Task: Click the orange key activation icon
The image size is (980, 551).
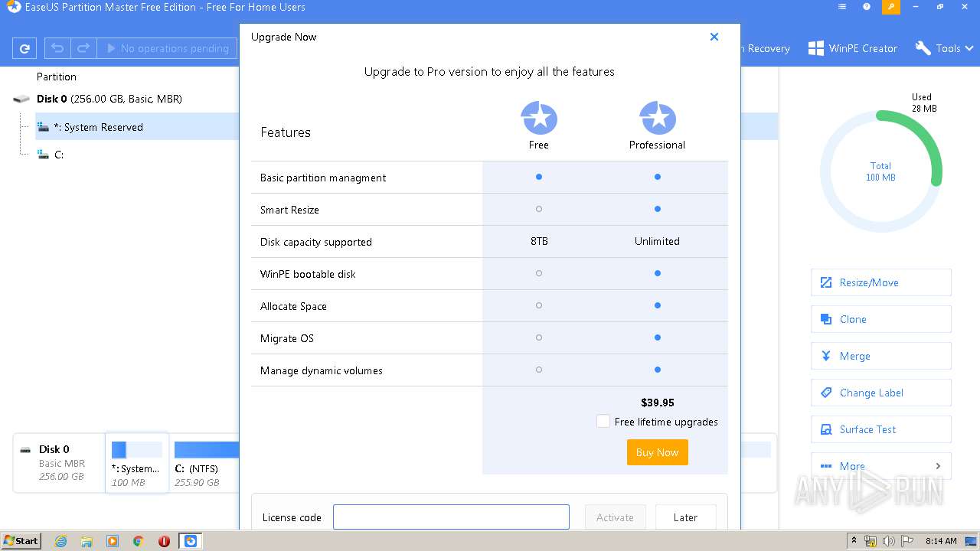Action: [890, 7]
